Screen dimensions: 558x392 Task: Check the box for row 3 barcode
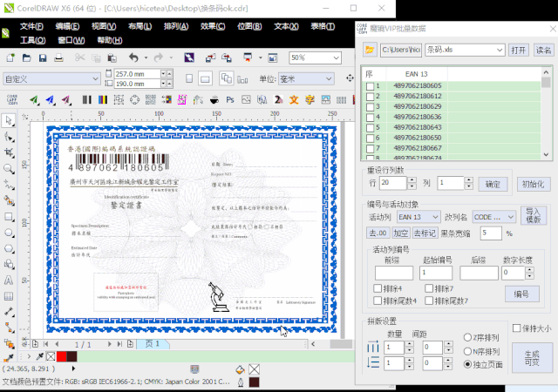370,107
